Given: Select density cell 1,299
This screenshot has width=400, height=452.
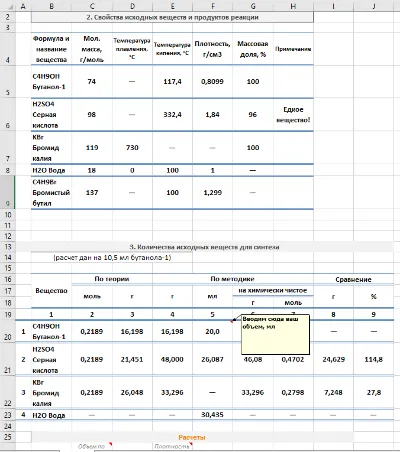Looking at the screenshot, I should point(212,192).
